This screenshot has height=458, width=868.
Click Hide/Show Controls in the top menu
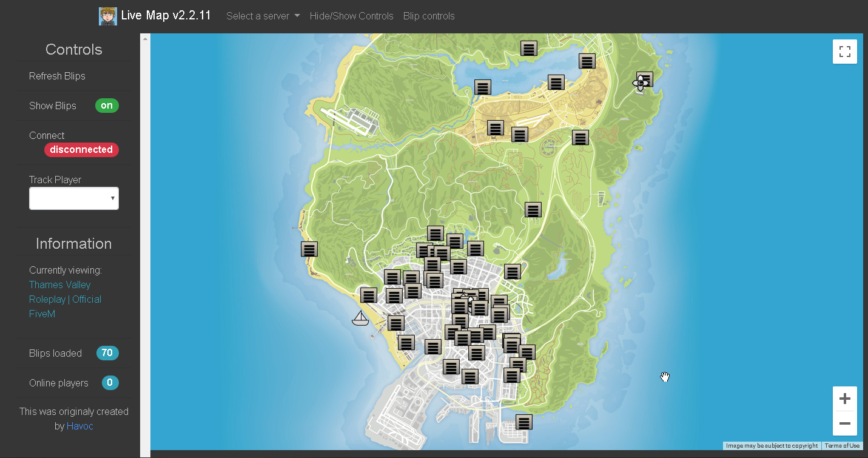351,16
